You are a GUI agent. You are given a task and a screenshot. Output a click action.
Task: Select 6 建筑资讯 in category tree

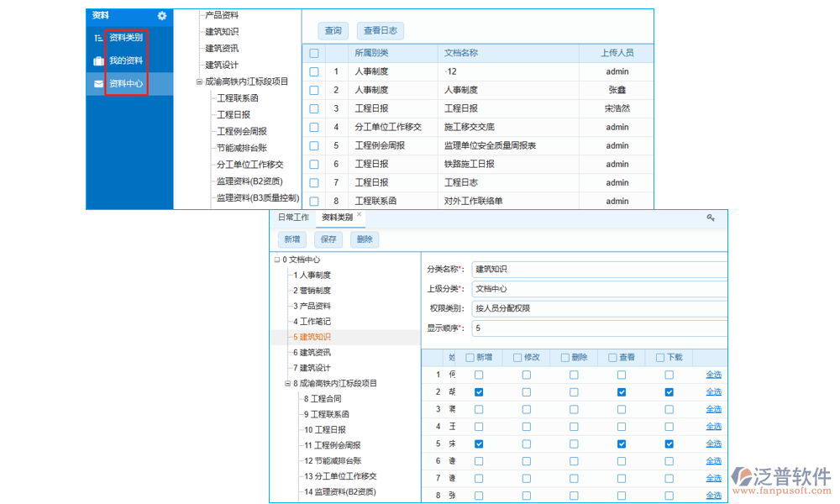point(312,353)
